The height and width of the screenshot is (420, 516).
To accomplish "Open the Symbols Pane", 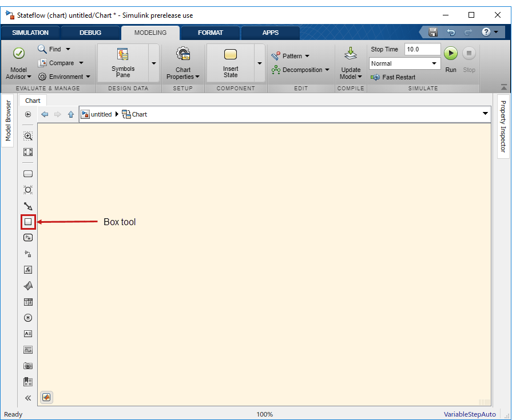I will tap(123, 63).
